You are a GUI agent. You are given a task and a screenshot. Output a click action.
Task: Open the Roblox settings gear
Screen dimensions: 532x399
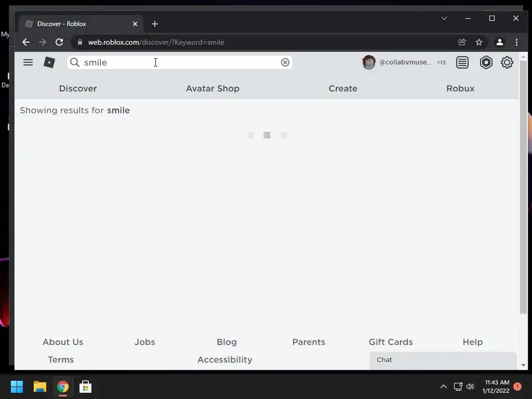pos(507,62)
